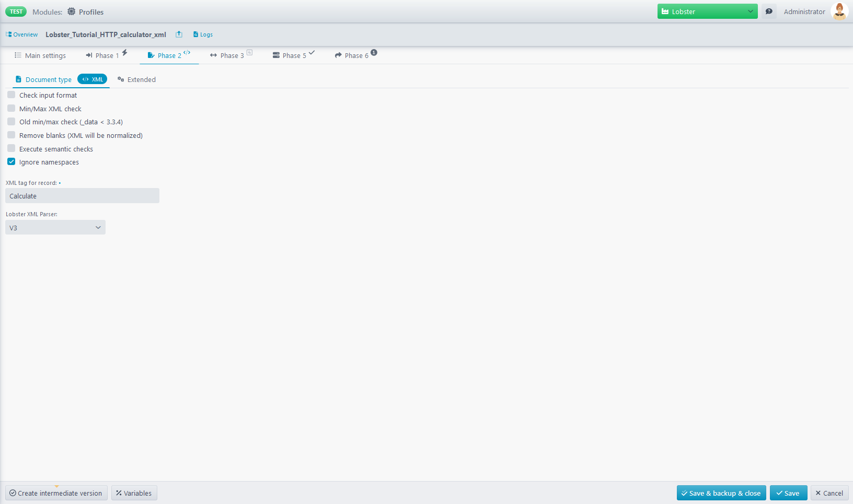Image resolution: width=853 pixels, height=504 pixels.
Task: Click the Save button
Action: click(788, 493)
